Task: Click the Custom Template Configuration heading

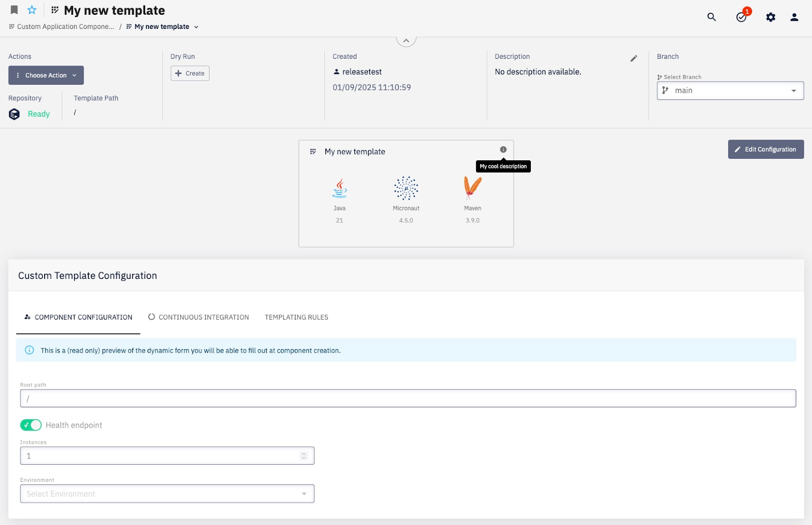Action: coord(87,275)
